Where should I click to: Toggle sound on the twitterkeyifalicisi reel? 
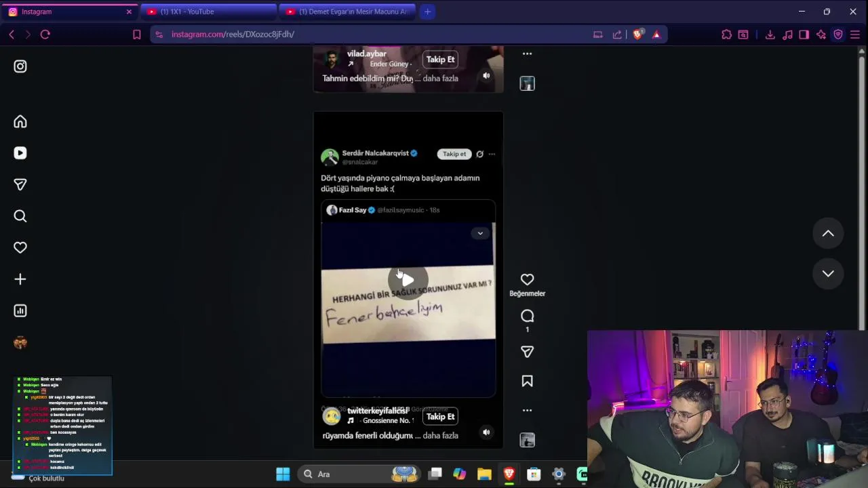coord(486,432)
